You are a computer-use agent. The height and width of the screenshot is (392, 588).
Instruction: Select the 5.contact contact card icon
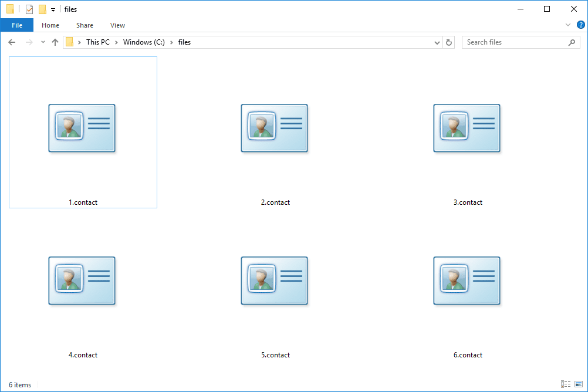275,281
